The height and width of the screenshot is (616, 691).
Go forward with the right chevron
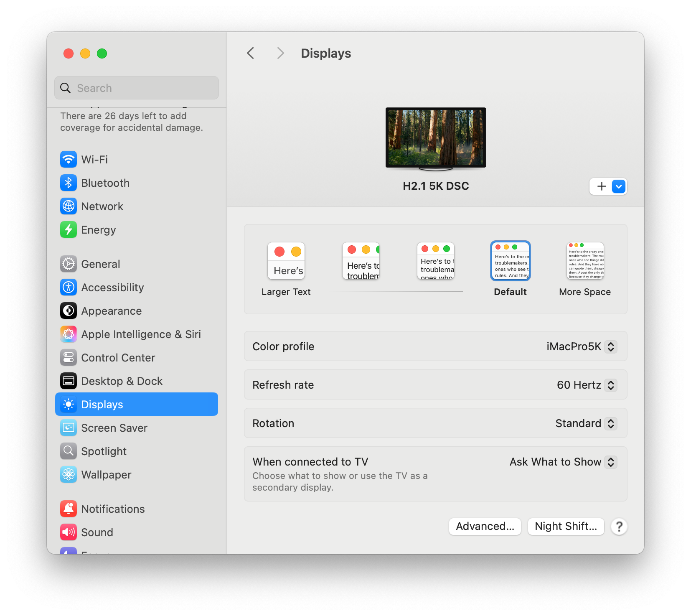pyautogui.click(x=280, y=53)
